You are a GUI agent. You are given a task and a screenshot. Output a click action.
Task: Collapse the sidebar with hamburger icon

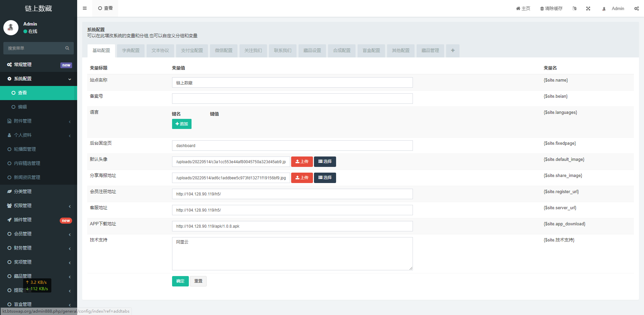coord(85,8)
